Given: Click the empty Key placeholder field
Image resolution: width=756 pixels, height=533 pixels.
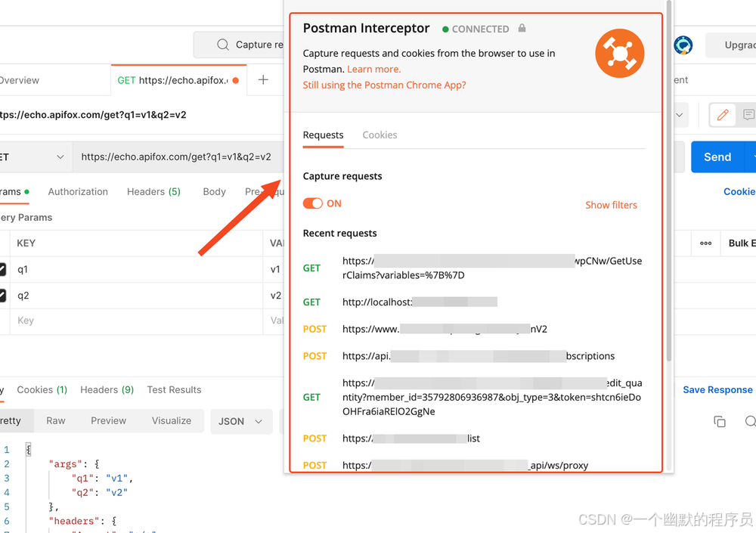Looking at the screenshot, I should point(136,321).
